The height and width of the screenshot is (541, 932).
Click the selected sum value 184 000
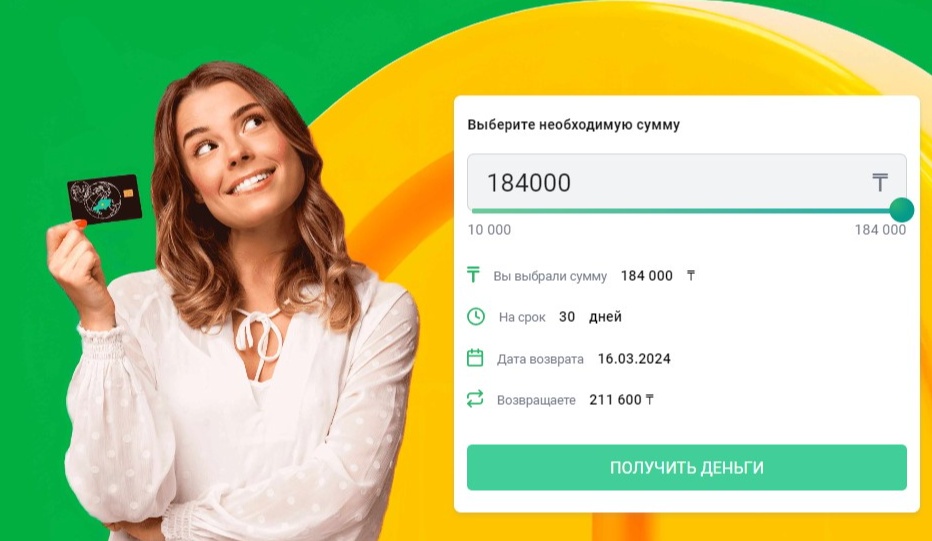(x=647, y=276)
